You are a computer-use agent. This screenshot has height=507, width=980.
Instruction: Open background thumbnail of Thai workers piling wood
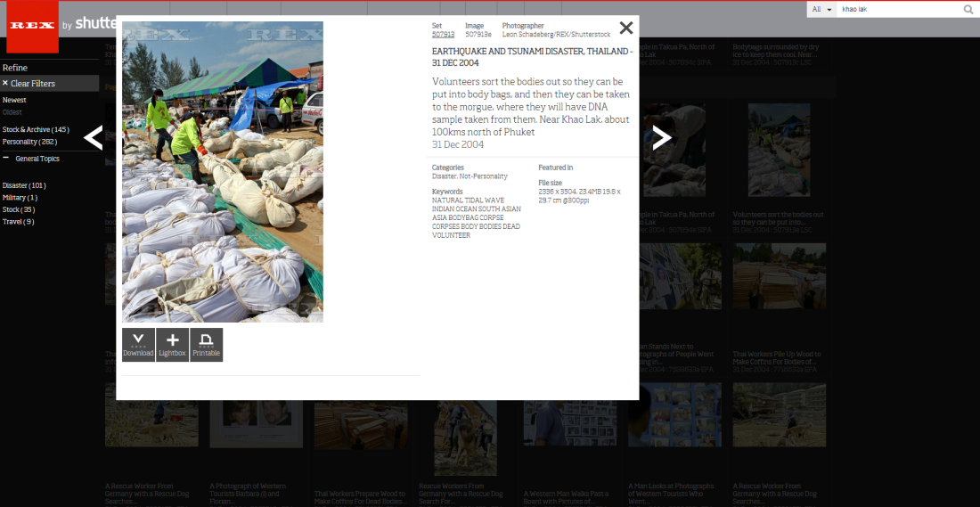click(780, 275)
